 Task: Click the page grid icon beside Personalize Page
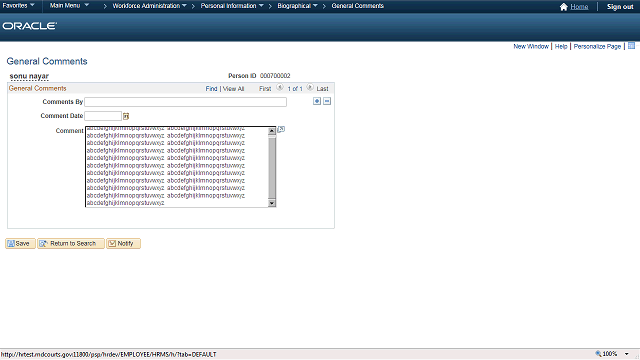[x=631, y=46]
